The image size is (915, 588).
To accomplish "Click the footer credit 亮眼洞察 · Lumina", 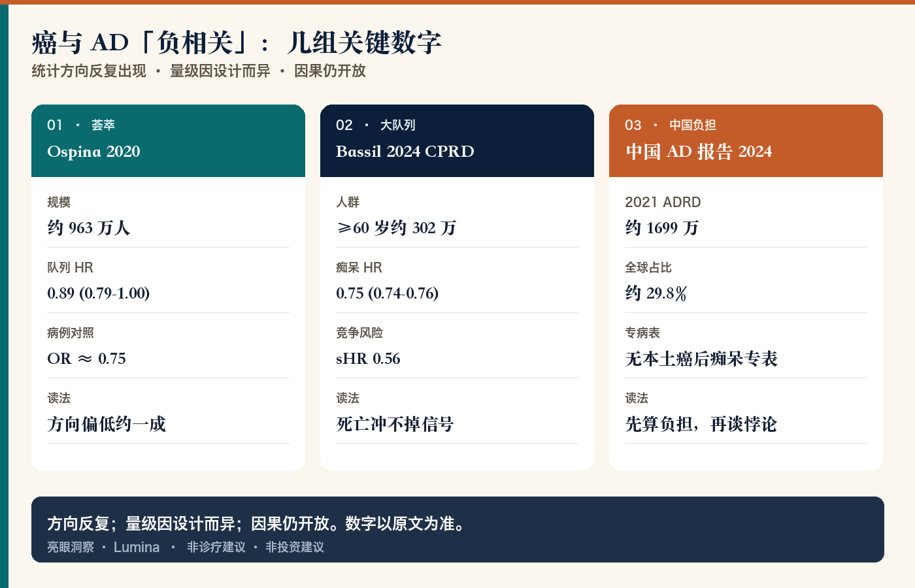I will 103,547.
